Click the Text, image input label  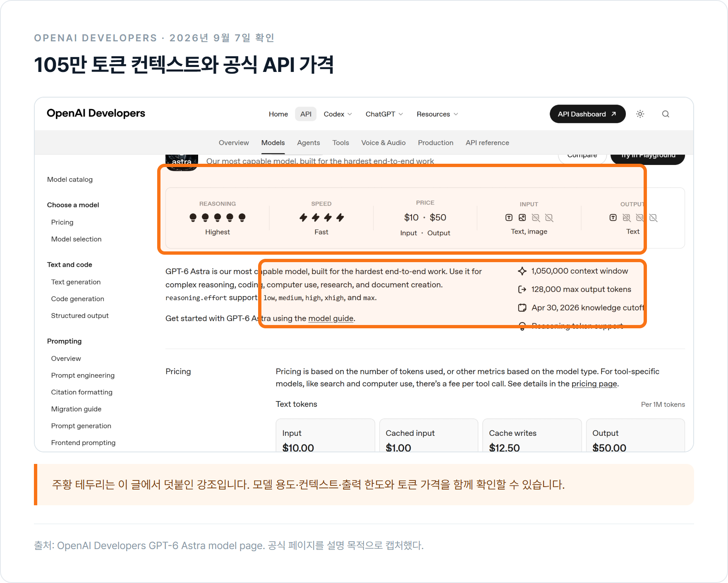tap(529, 232)
